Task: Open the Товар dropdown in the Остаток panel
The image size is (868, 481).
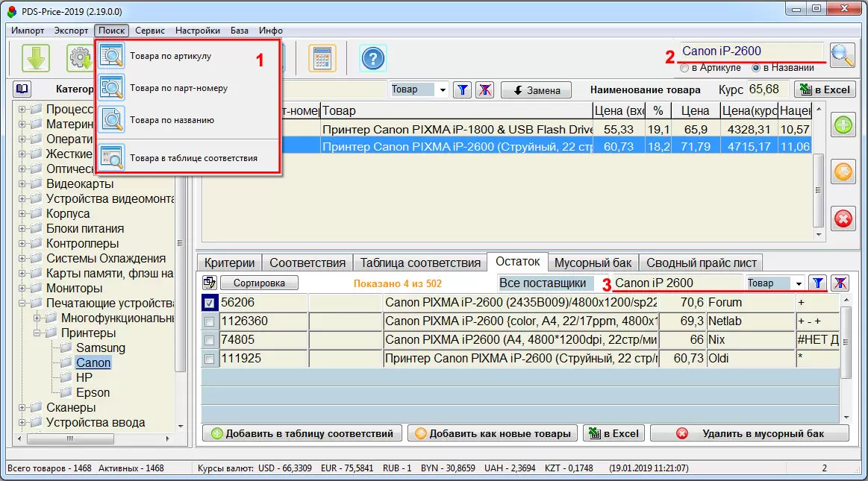Action: point(799,283)
